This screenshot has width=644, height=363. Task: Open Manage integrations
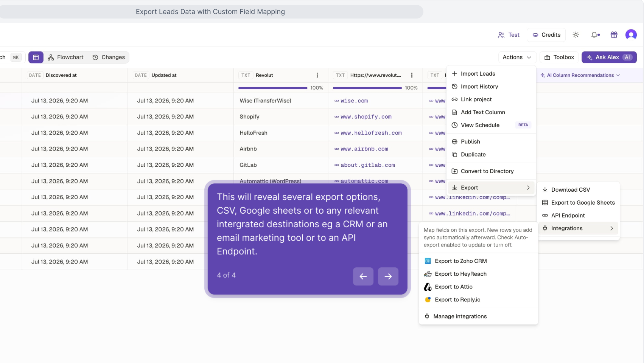coord(478,316)
